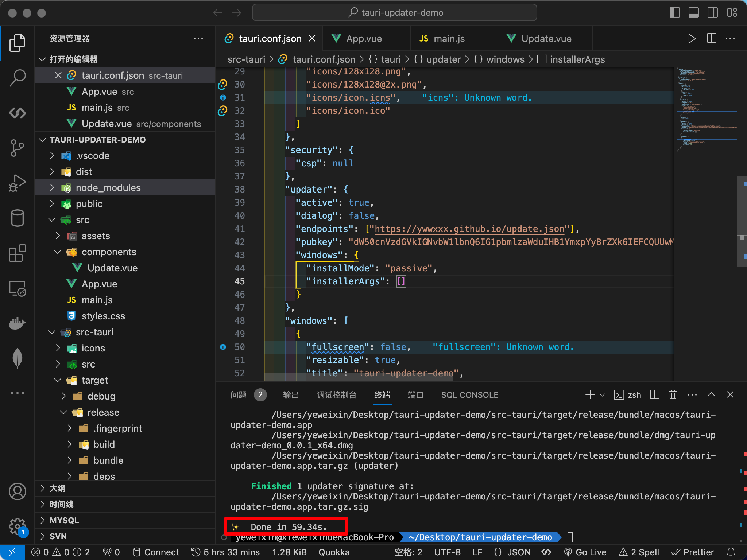Open notifications bell in status bar
The width and height of the screenshot is (747, 560).
tap(731, 552)
